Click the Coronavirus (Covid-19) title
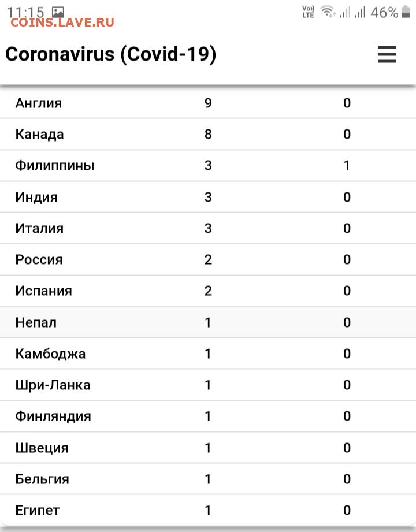Screen dimensions: 416x532 tap(110, 54)
